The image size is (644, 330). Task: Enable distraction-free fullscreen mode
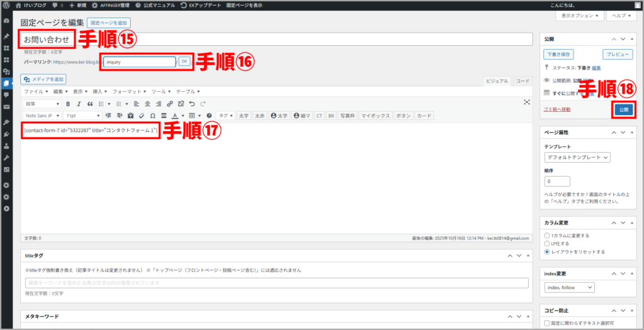(x=527, y=102)
